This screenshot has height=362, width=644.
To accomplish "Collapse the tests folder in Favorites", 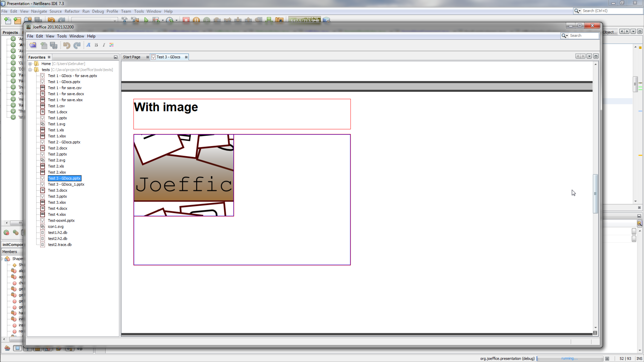I will [30, 70].
